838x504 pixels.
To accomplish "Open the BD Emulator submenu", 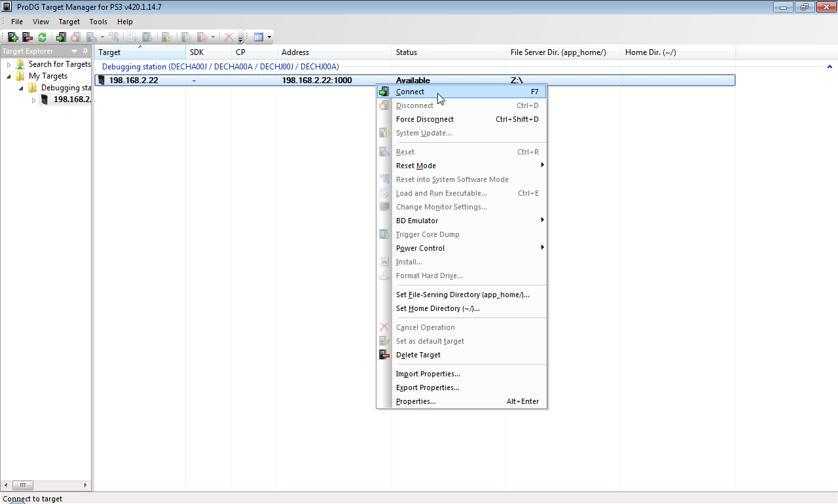I will (462, 221).
